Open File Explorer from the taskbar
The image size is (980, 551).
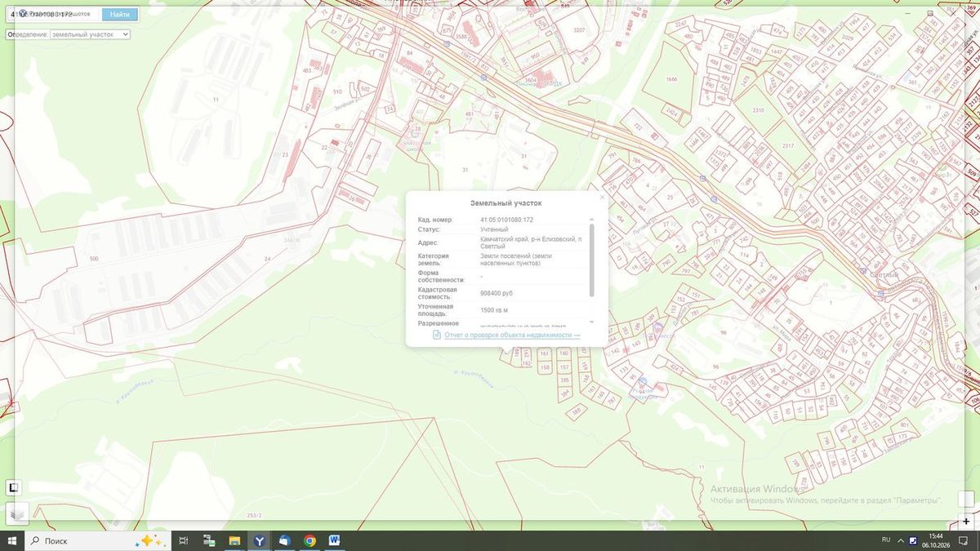pyautogui.click(x=234, y=540)
